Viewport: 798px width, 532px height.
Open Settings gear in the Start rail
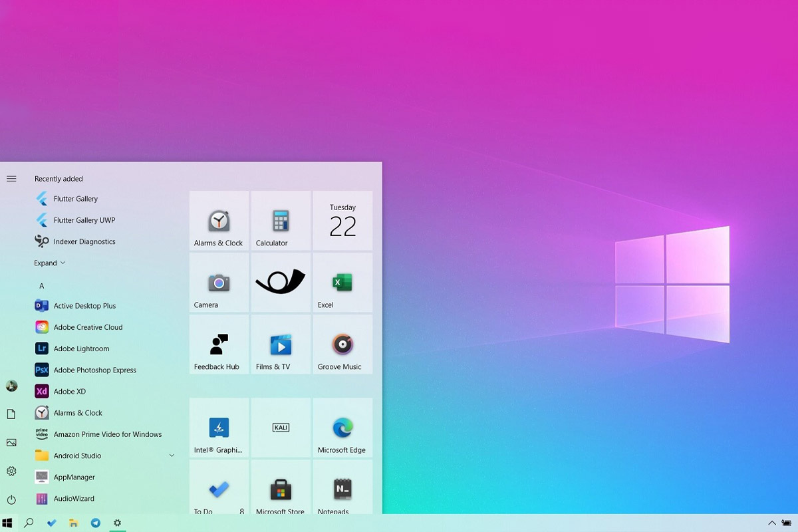pos(11,471)
